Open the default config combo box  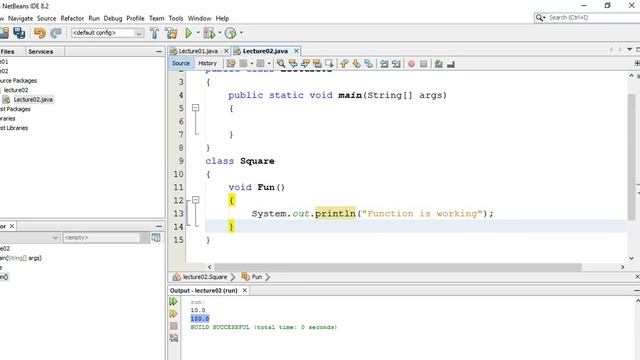[x=108, y=33]
